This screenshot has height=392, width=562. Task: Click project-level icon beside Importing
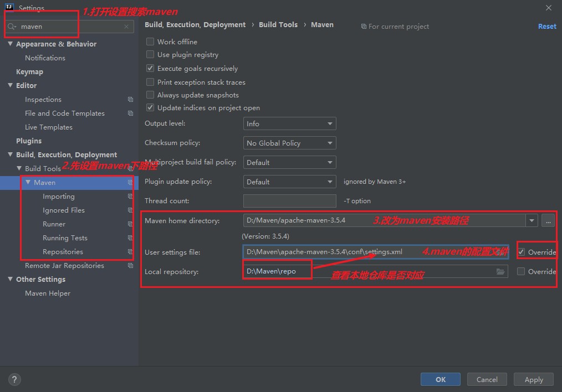(x=130, y=196)
